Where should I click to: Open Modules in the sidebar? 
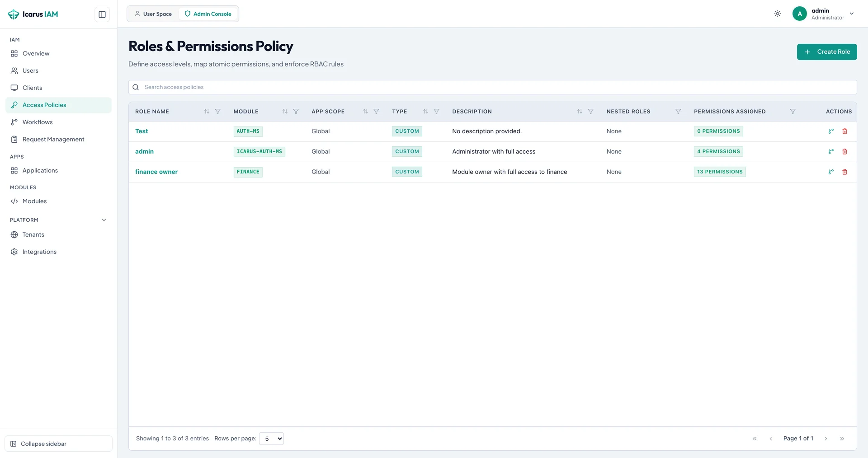coord(58,201)
